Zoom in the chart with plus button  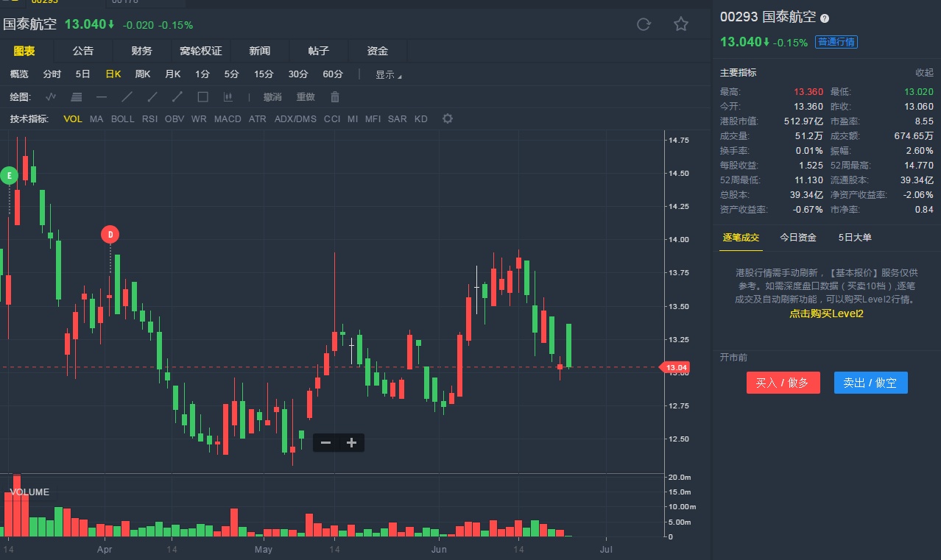pyautogui.click(x=351, y=442)
